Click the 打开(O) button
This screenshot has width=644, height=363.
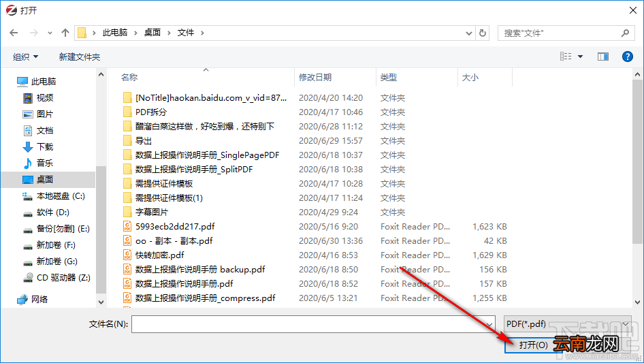pos(533,345)
